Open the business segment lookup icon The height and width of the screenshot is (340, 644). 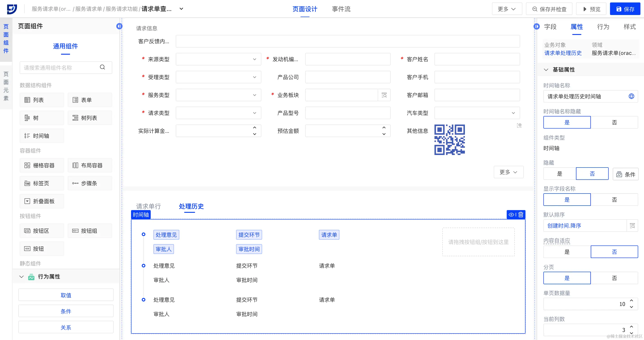[384, 95]
